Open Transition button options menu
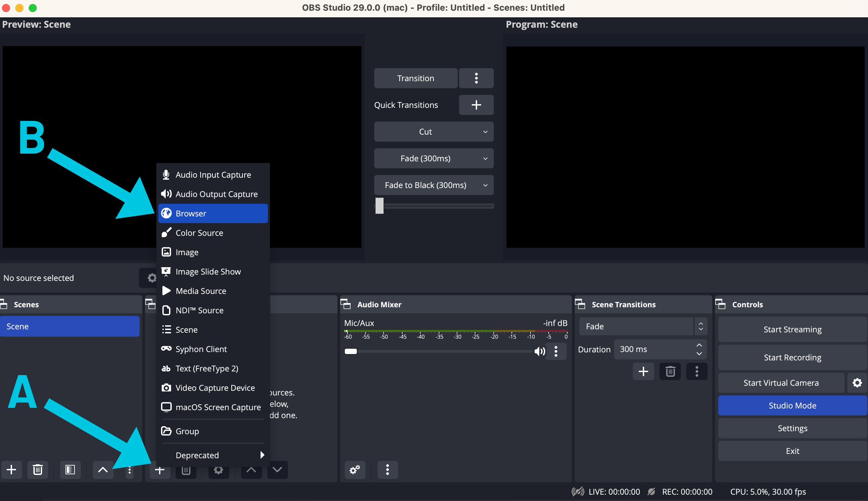 476,78
